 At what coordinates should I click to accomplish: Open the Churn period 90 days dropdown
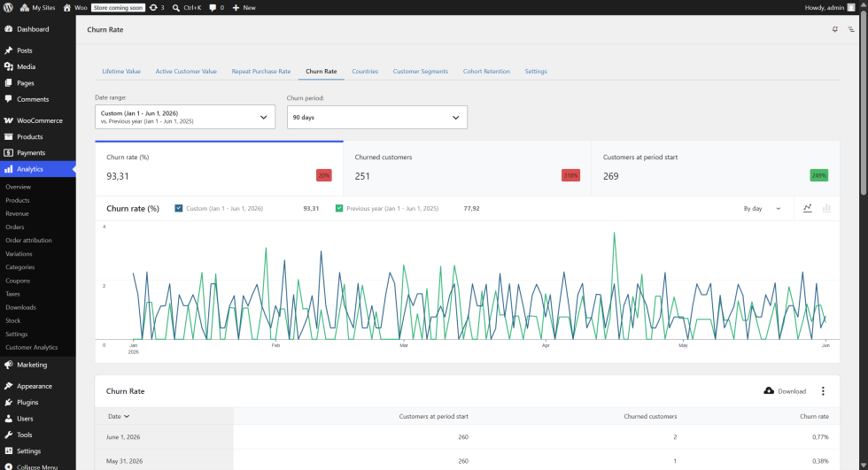(377, 117)
